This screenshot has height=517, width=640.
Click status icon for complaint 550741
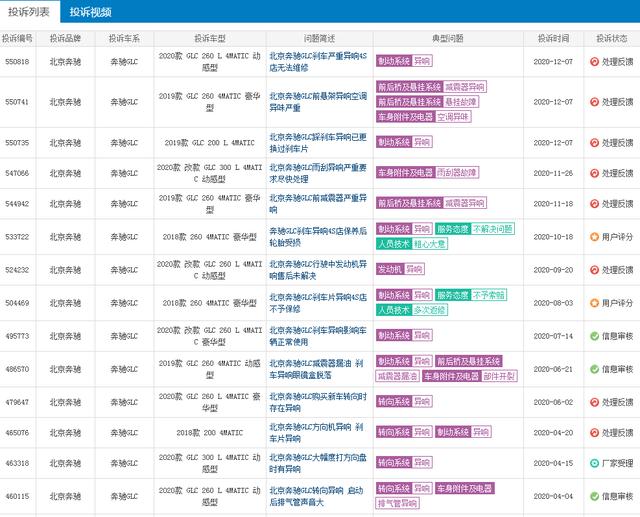click(594, 102)
